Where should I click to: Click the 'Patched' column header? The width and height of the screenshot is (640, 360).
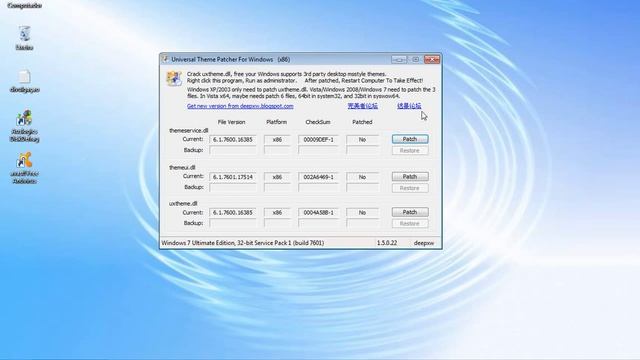pos(362,122)
